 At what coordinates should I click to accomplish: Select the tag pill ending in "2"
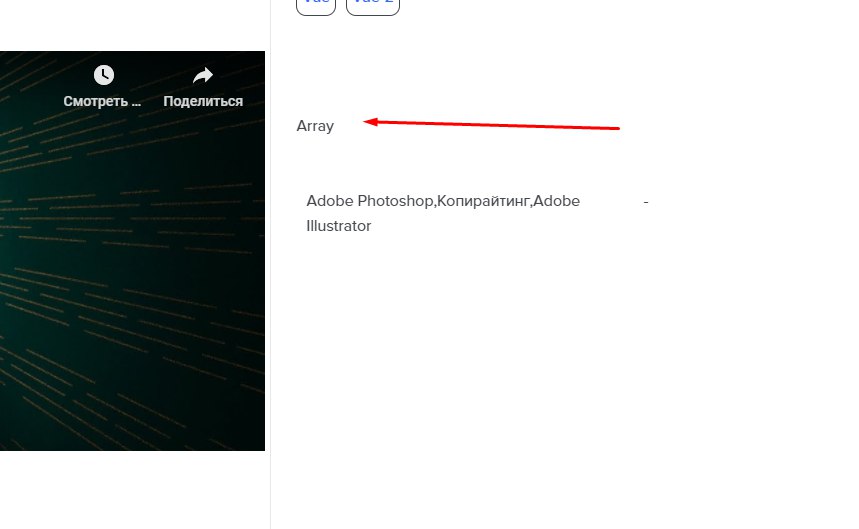[x=373, y=4]
